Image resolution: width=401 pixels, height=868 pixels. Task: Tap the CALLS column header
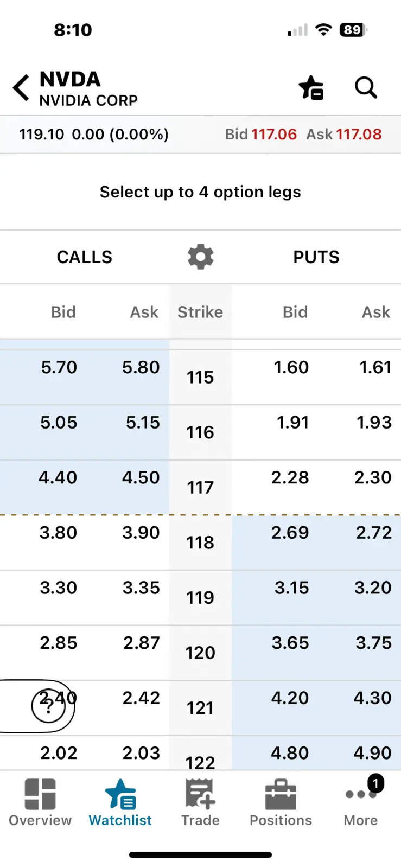(85, 257)
